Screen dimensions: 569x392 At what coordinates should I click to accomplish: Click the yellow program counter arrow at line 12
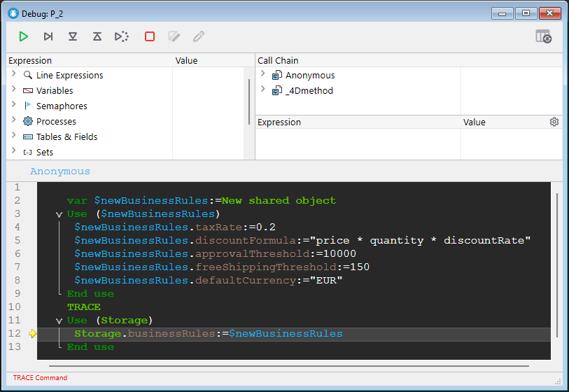pyautogui.click(x=32, y=334)
